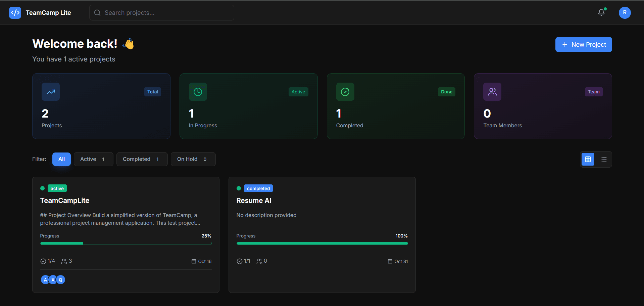The image size is (644, 306).
Task: Click the 100% progress bar on Resume AI
Action: point(322,244)
